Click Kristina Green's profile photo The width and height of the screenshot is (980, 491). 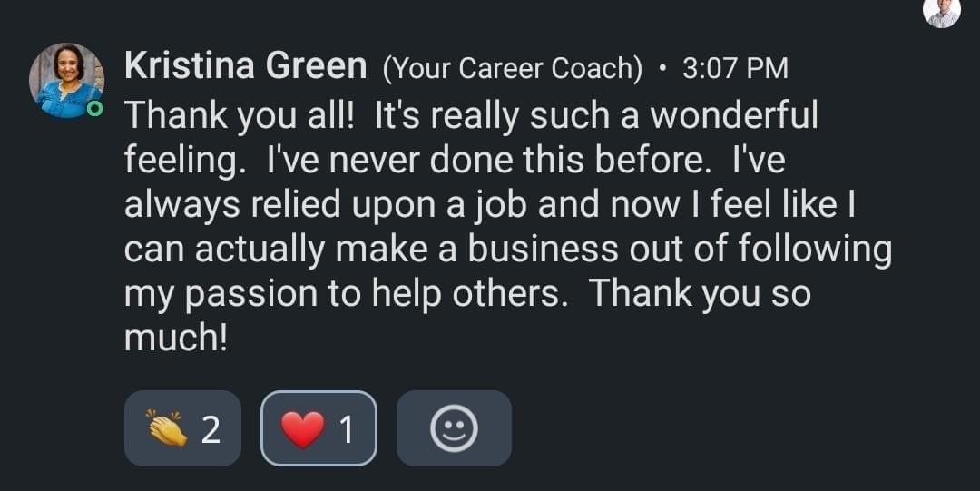(x=66, y=80)
